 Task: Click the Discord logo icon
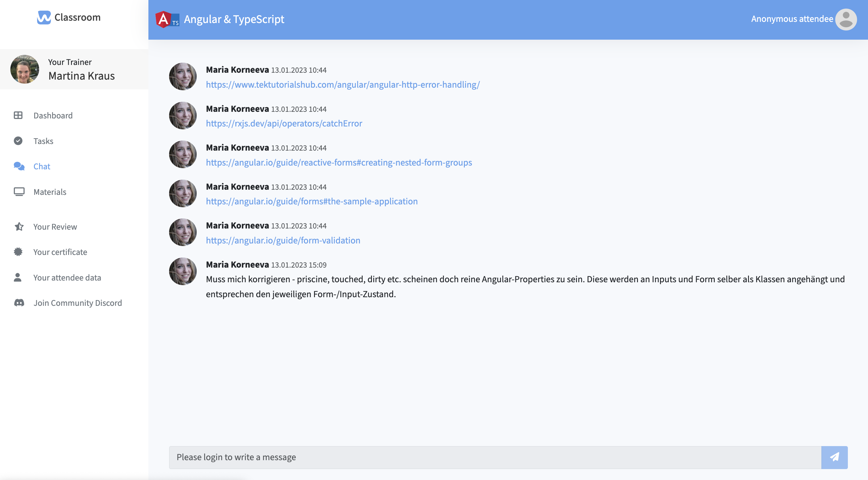[x=19, y=303]
